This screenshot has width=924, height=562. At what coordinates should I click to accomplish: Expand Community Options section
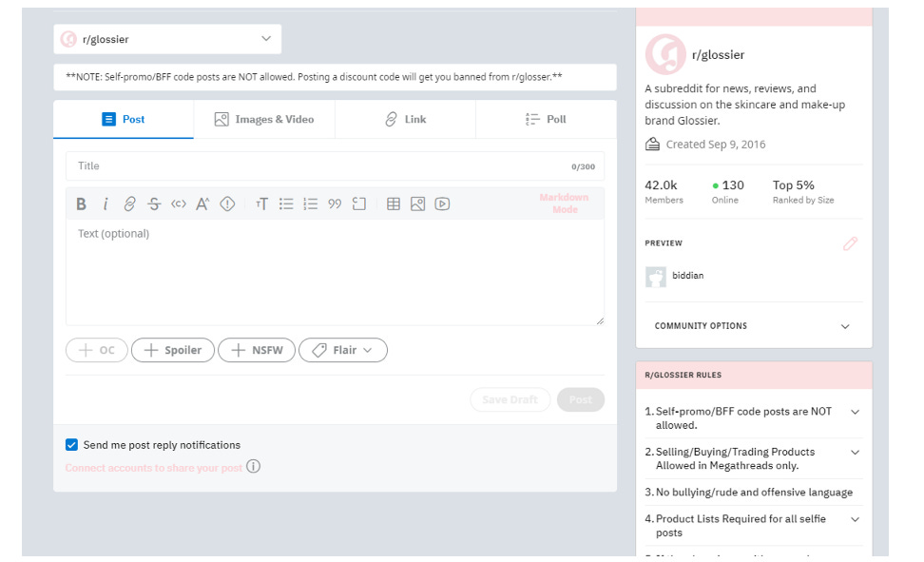pos(753,326)
